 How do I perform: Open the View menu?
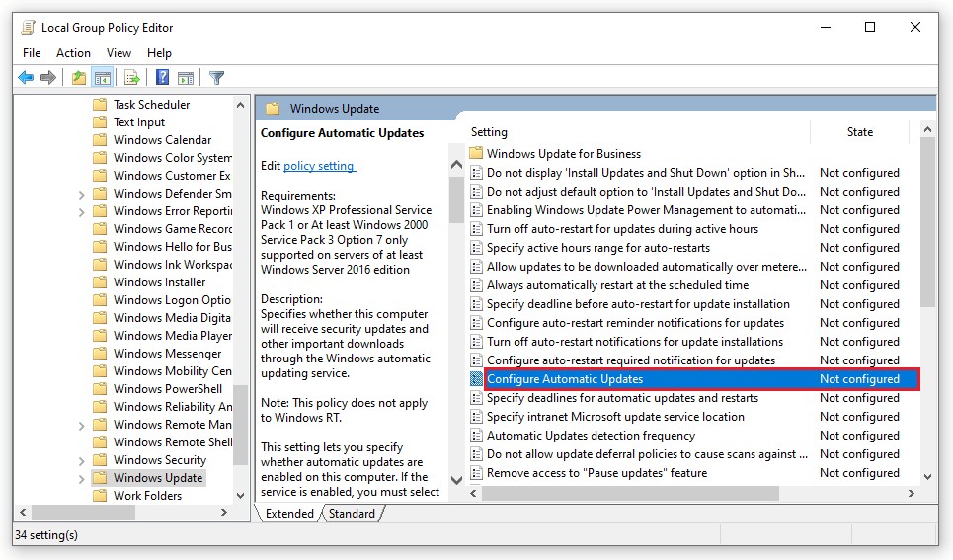[119, 53]
